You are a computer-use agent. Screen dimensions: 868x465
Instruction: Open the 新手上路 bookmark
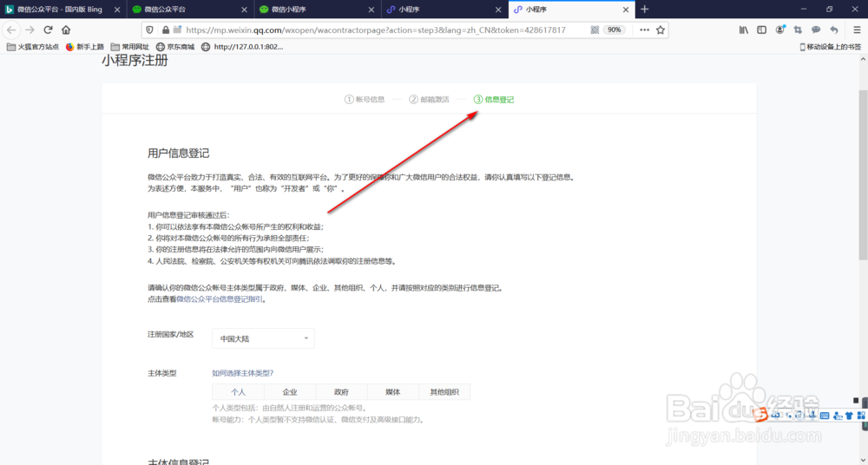(85, 47)
